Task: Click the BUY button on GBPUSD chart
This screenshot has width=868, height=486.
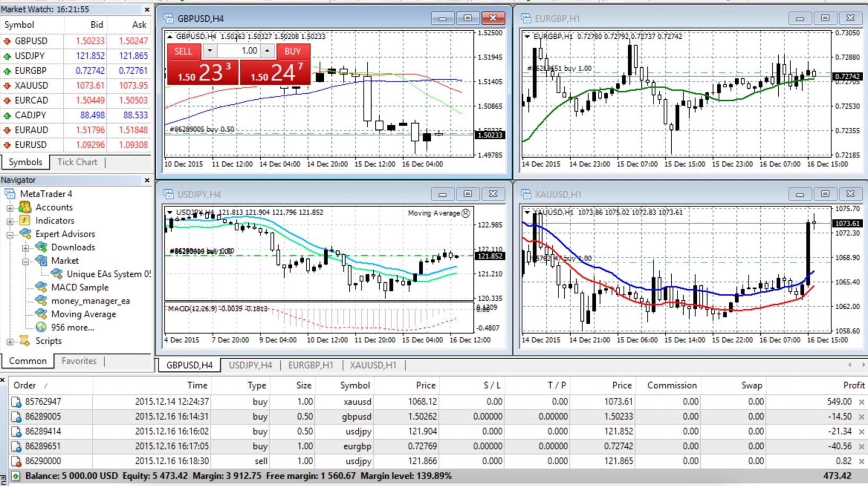Action: coord(293,51)
